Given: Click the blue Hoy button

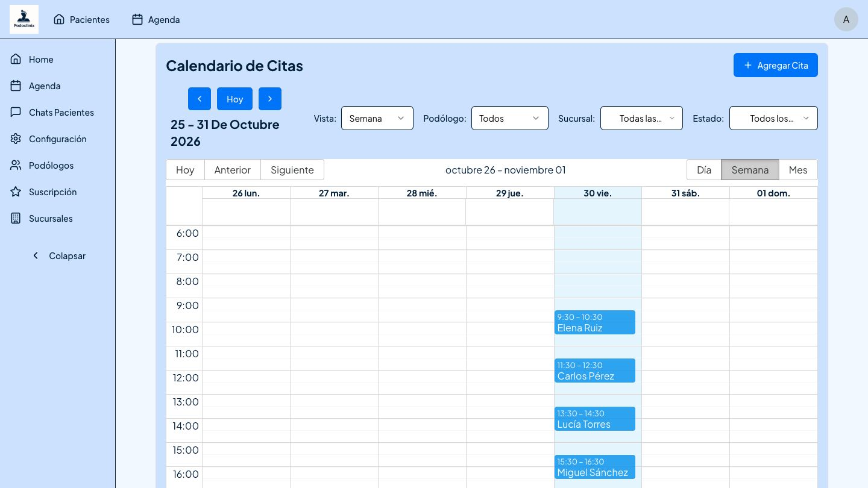Looking at the screenshot, I should [x=234, y=99].
